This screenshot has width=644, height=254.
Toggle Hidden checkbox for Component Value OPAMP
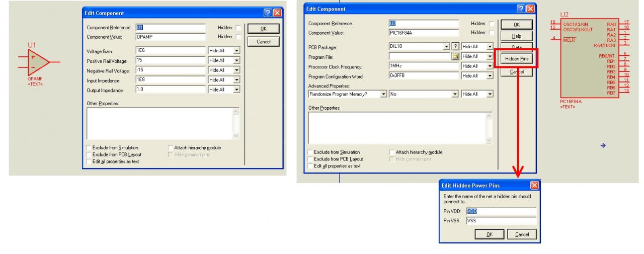coord(238,37)
